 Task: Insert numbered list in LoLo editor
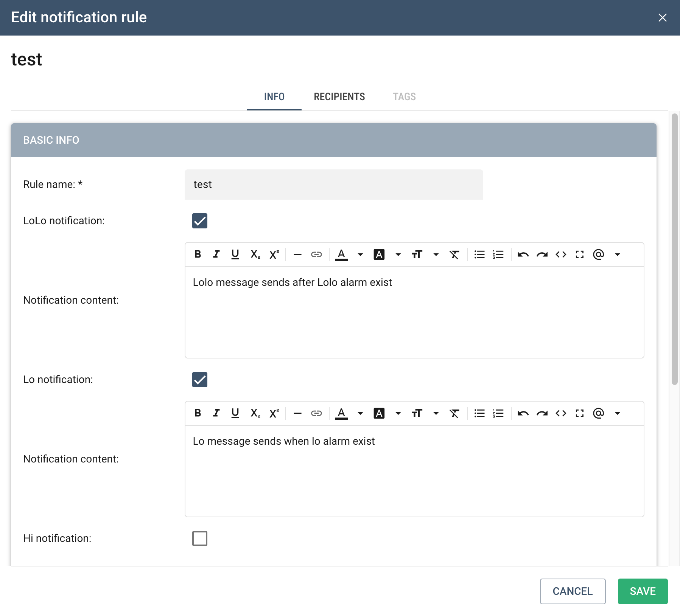(x=498, y=254)
